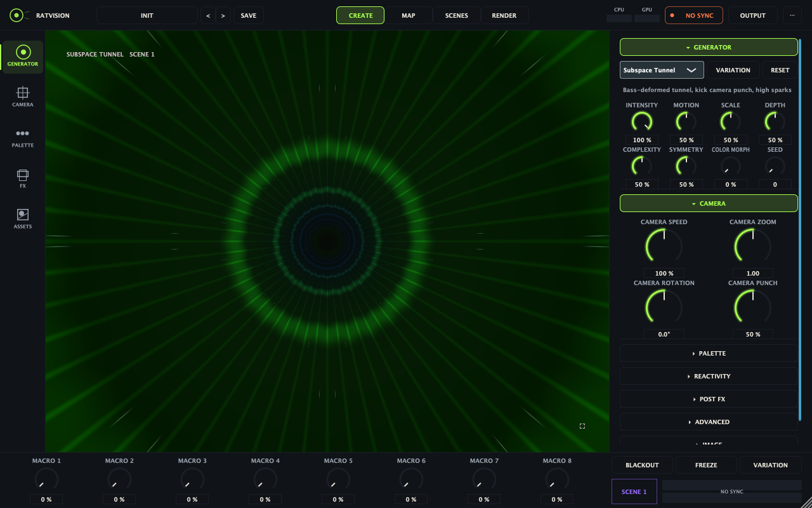Click the Camera Speed knob
The image size is (812, 508).
664,246
